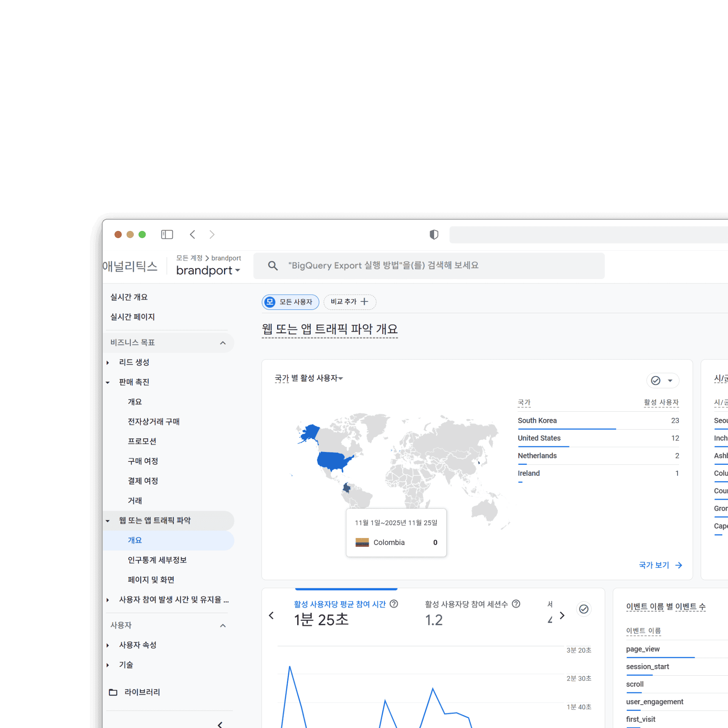Image resolution: width=728 pixels, height=728 pixels.
Task: Collapse the 비즈니스 목표 section
Action: coord(223,342)
